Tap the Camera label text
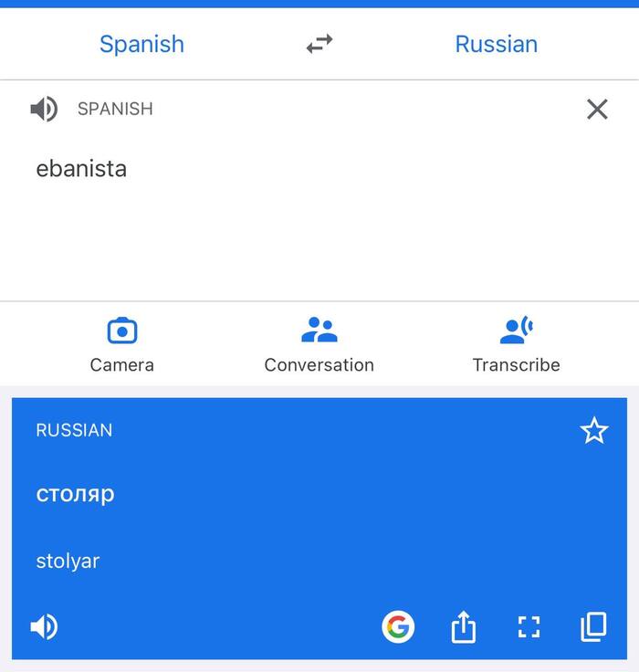639x672 pixels. tap(122, 365)
